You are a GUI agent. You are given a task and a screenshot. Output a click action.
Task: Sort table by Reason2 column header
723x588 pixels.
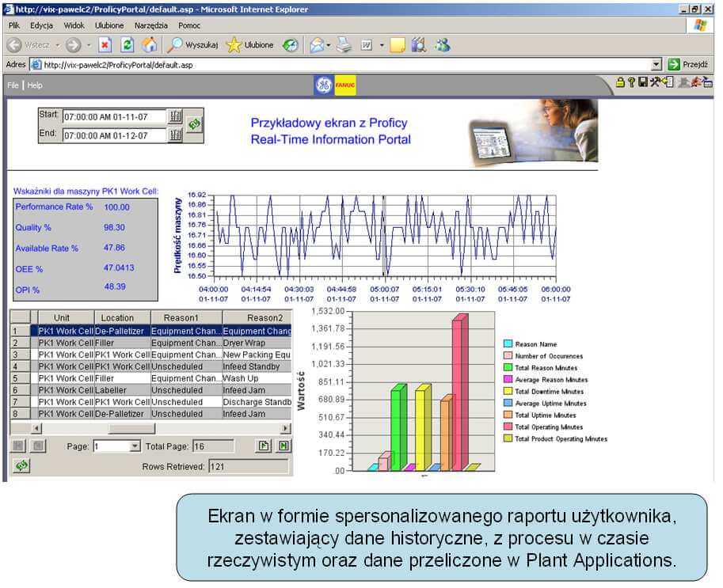[257, 317]
